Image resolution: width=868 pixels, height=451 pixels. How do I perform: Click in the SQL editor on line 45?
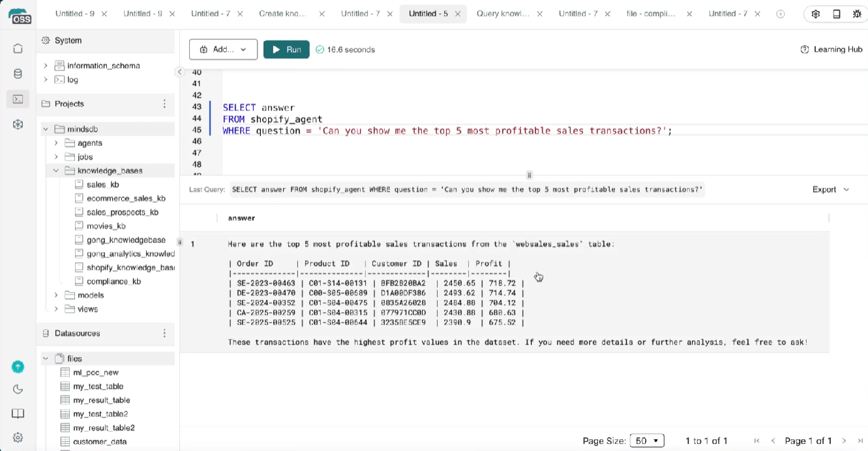point(447,130)
